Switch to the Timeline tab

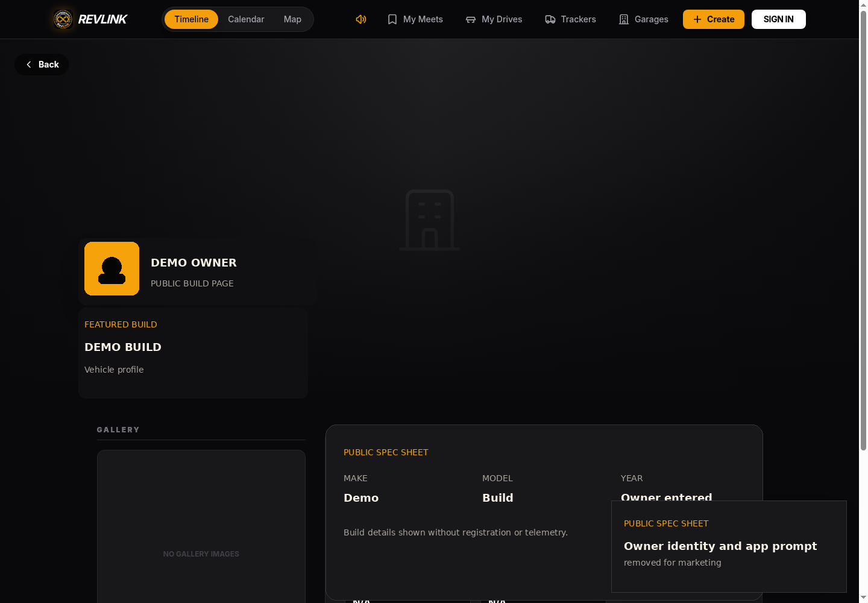point(191,19)
